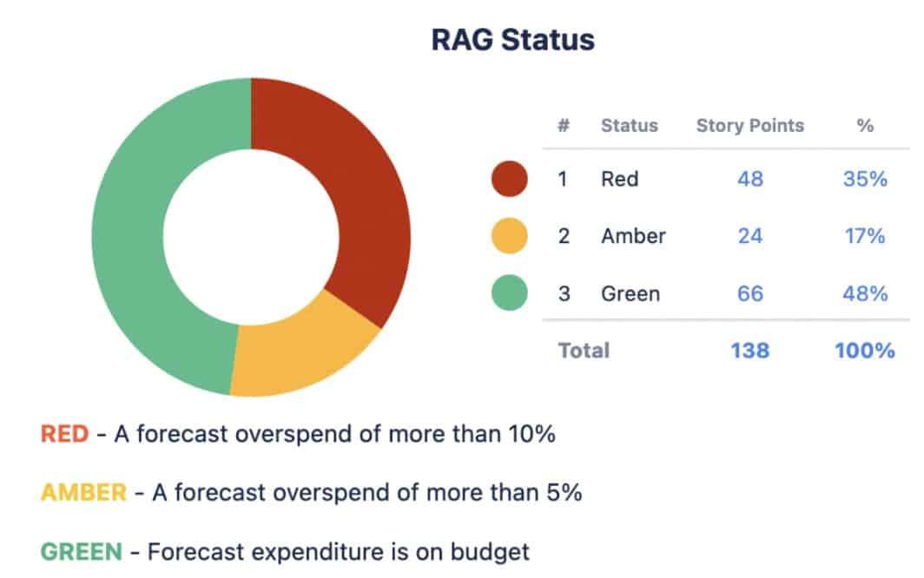The image size is (924, 578).
Task: Click the amber legend color circle
Action: pos(509,236)
